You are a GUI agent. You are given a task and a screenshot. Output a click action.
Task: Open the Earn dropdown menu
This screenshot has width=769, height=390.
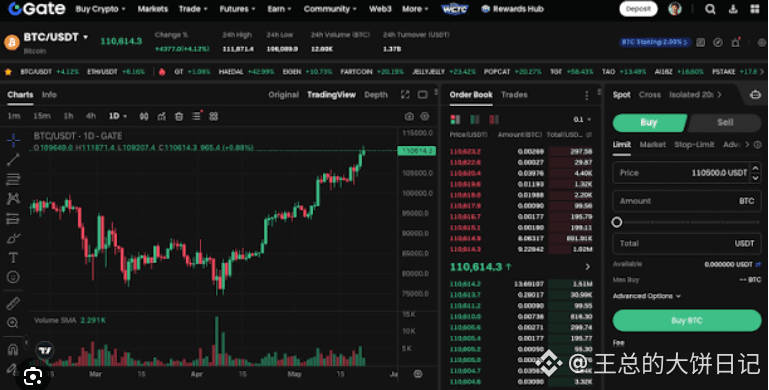279,9
